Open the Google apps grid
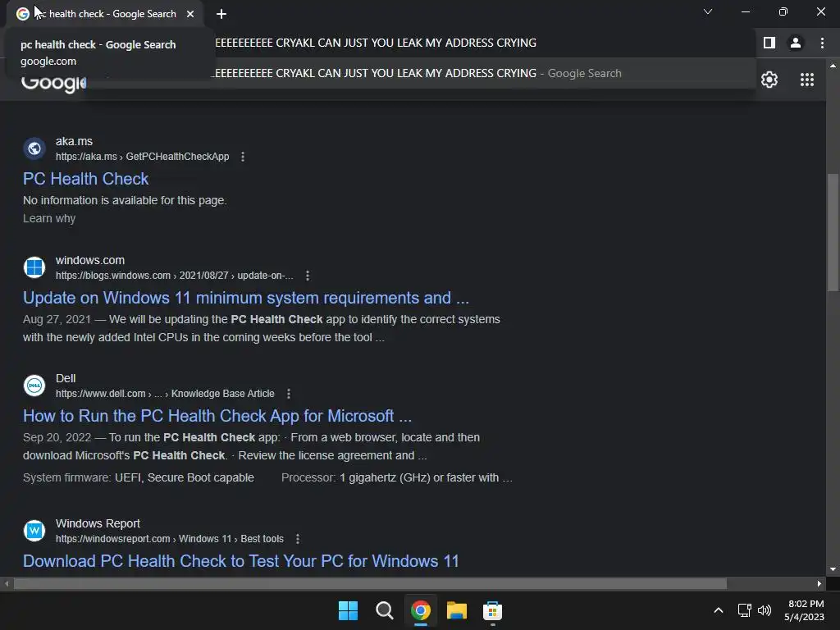The image size is (840, 630). 807,80
